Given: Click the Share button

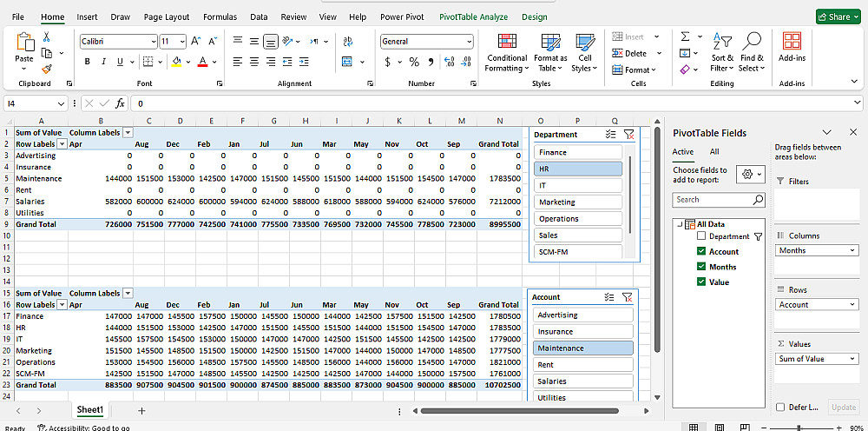Looking at the screenshot, I should coord(838,17).
